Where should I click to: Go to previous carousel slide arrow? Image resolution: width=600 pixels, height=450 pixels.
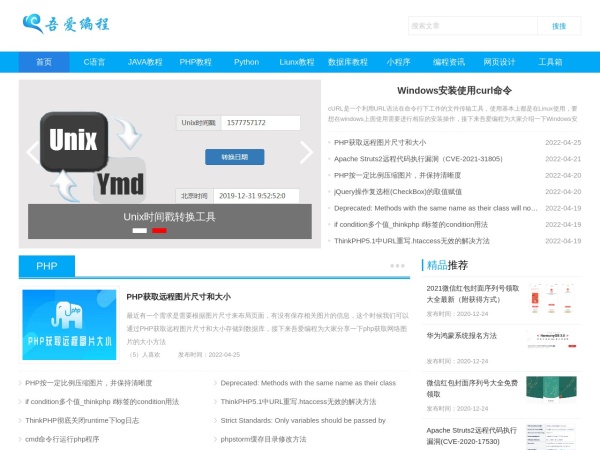click(x=33, y=152)
